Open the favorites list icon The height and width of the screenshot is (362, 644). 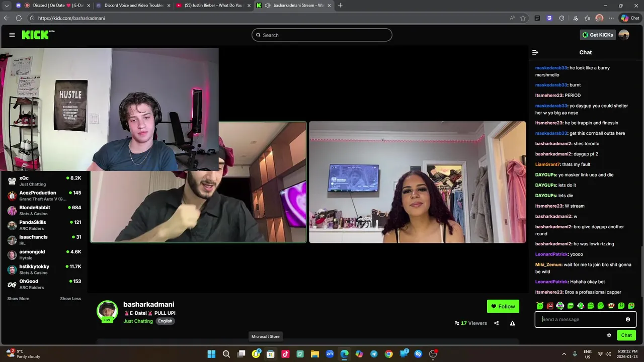587,18
